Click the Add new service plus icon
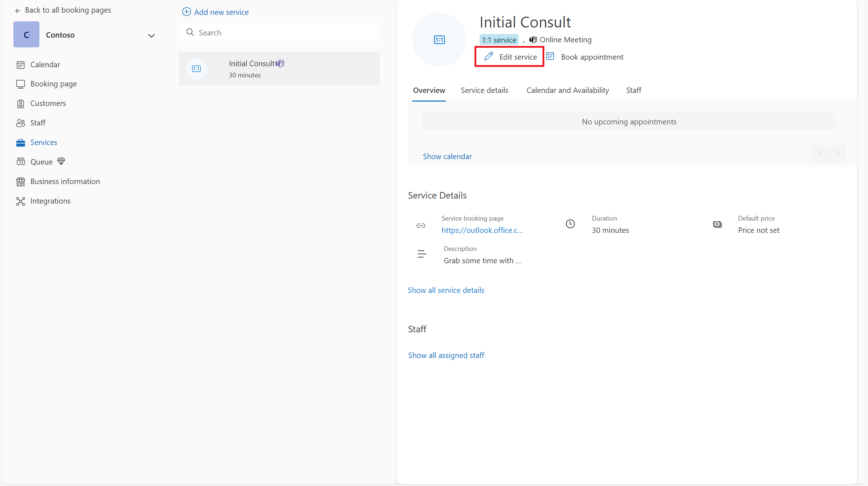868x486 pixels. [186, 12]
